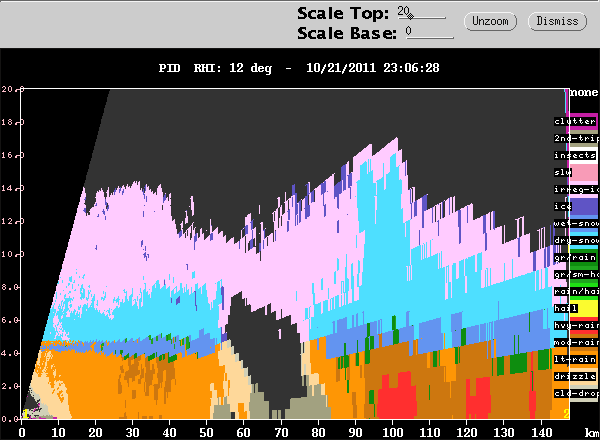The height and width of the screenshot is (440, 600).
Task: Click the hvy-rain legend label
Action: [576, 325]
